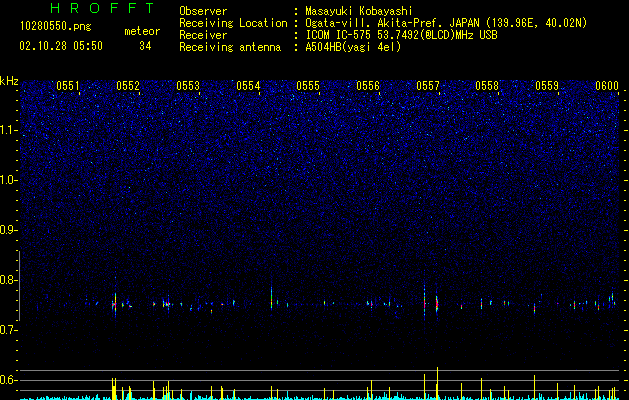Click the Receiving Location label
The height and width of the screenshot is (400, 629).
click(x=233, y=23)
